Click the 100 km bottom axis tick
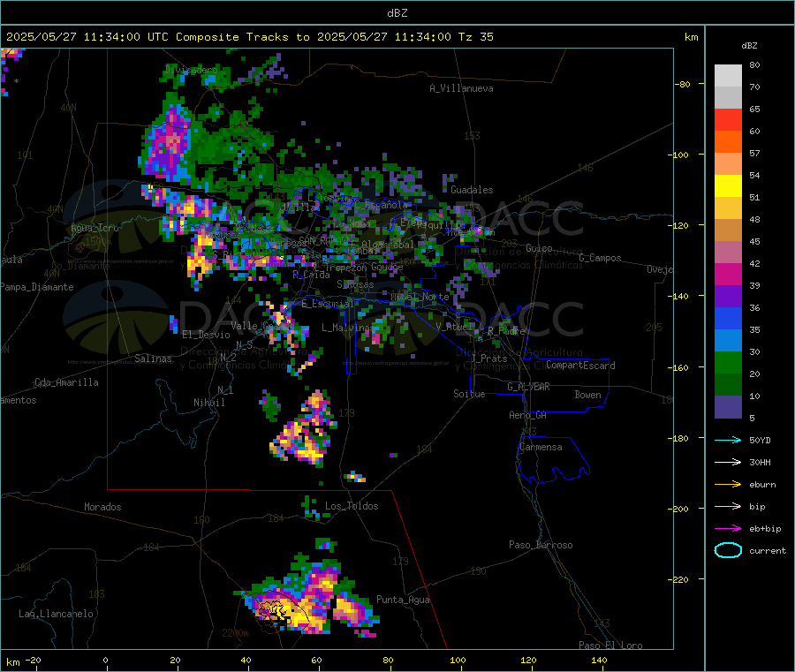This screenshot has height=672, width=795. tap(458, 660)
